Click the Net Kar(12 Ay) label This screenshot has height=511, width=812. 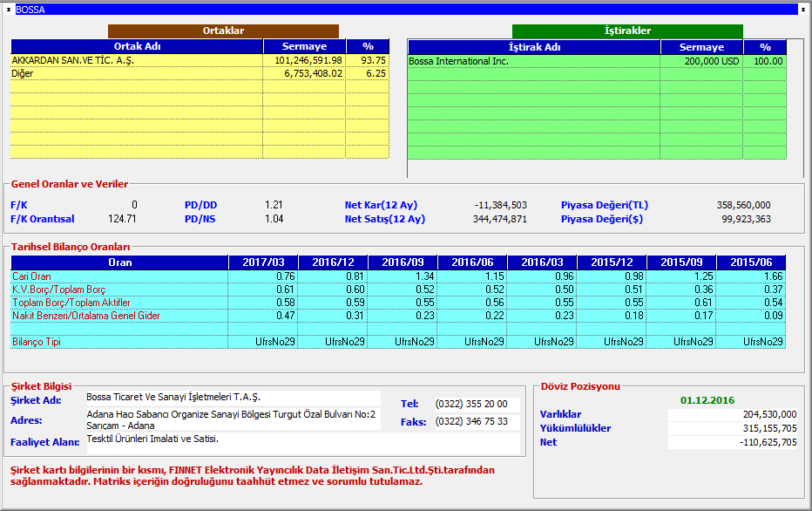(x=381, y=205)
